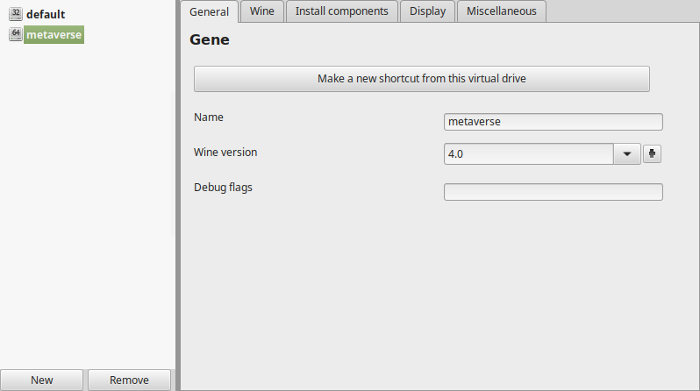Click into the Debug flags input field
Image resolution: width=700 pixels, height=391 pixels.
[553, 192]
